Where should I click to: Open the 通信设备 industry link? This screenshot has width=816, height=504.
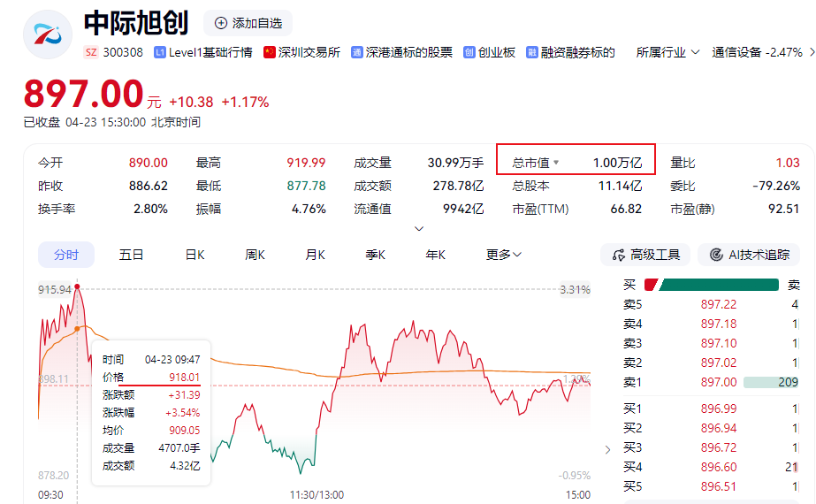(736, 53)
